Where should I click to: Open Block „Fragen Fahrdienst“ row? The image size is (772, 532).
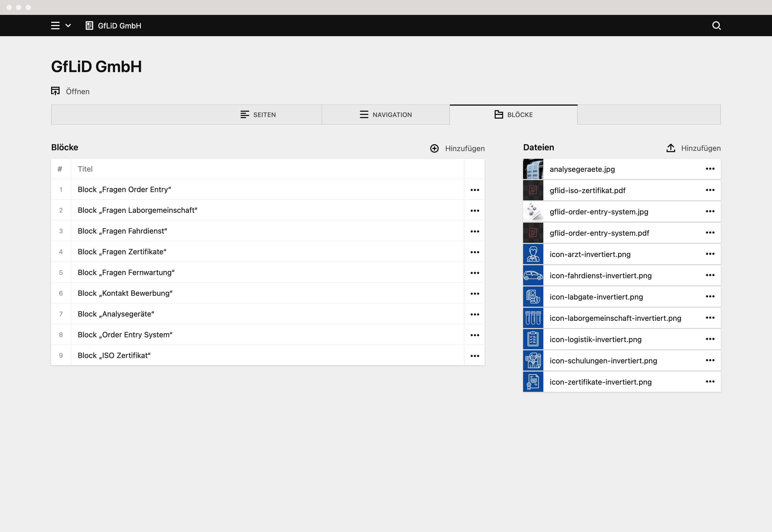(x=268, y=231)
